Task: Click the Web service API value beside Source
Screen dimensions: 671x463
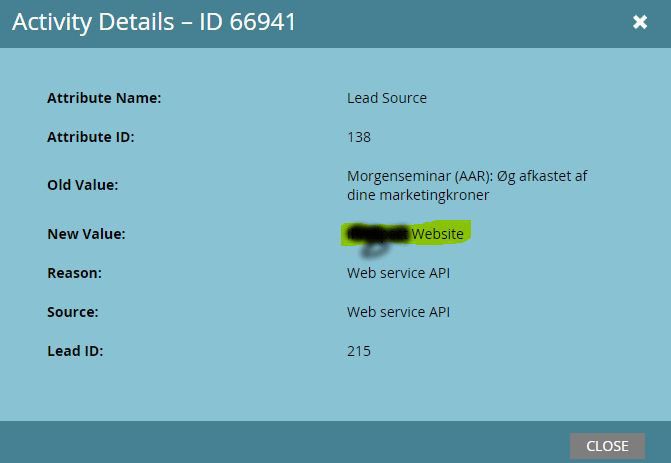Action: [x=398, y=312]
